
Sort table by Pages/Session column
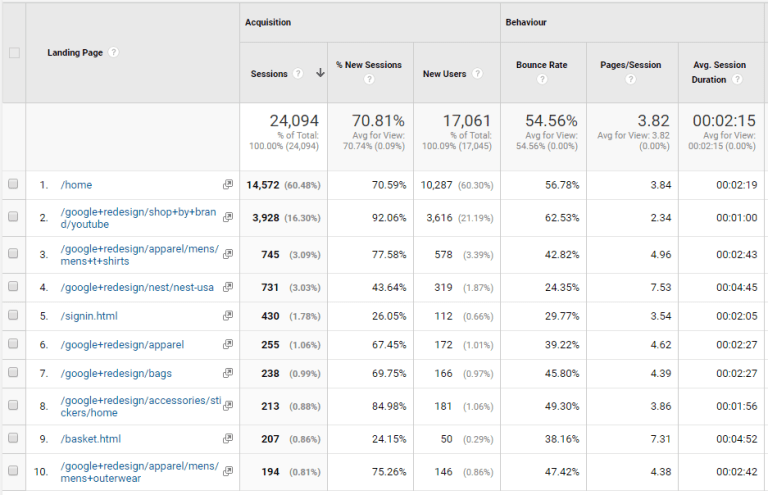coord(630,65)
